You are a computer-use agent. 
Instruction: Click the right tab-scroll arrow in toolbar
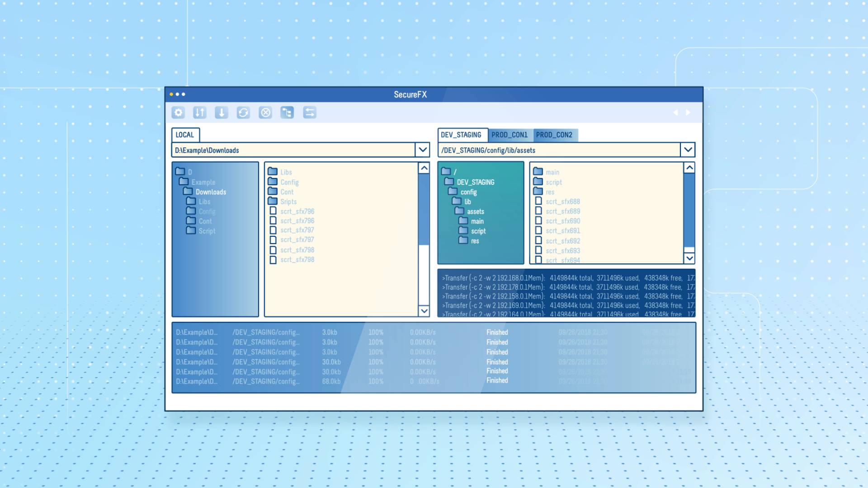(x=688, y=113)
